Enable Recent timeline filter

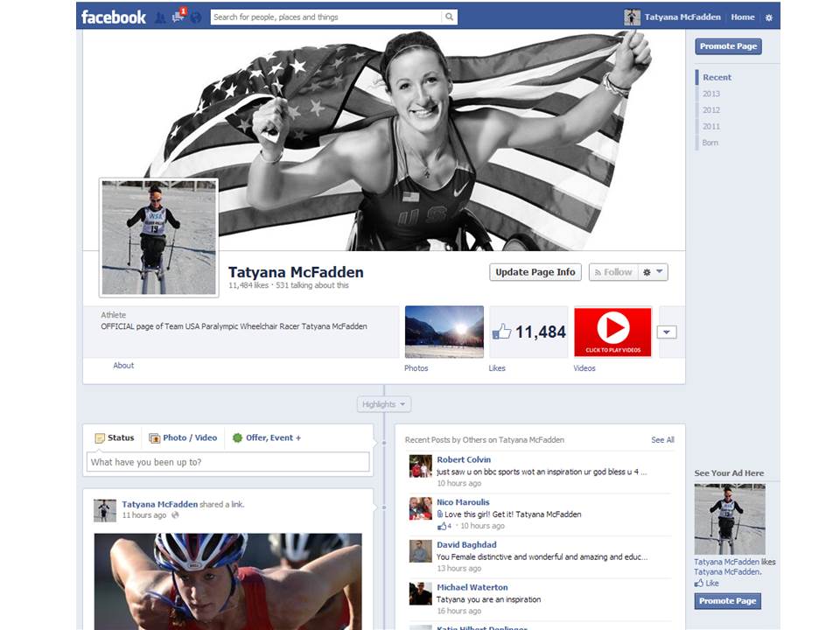(717, 77)
